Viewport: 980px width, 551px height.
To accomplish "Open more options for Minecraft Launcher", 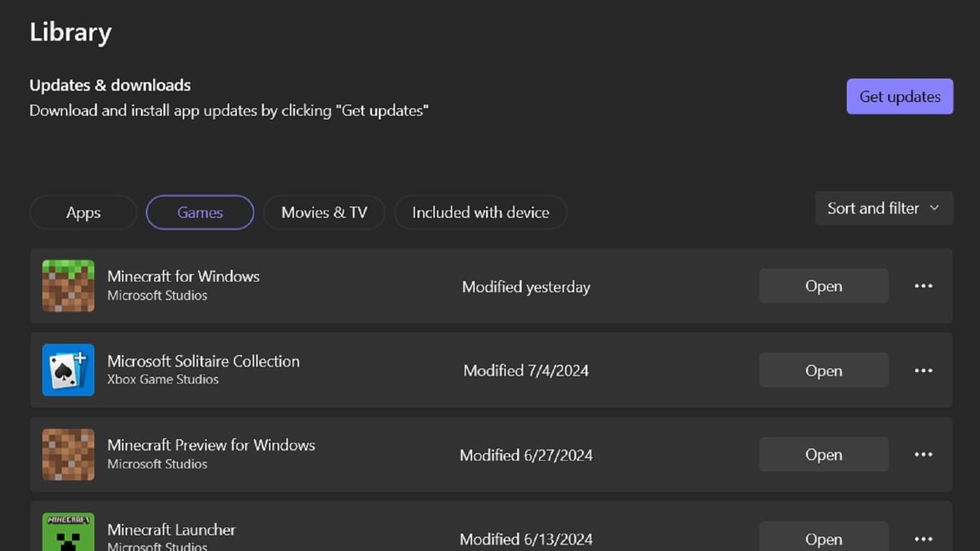I will [924, 539].
